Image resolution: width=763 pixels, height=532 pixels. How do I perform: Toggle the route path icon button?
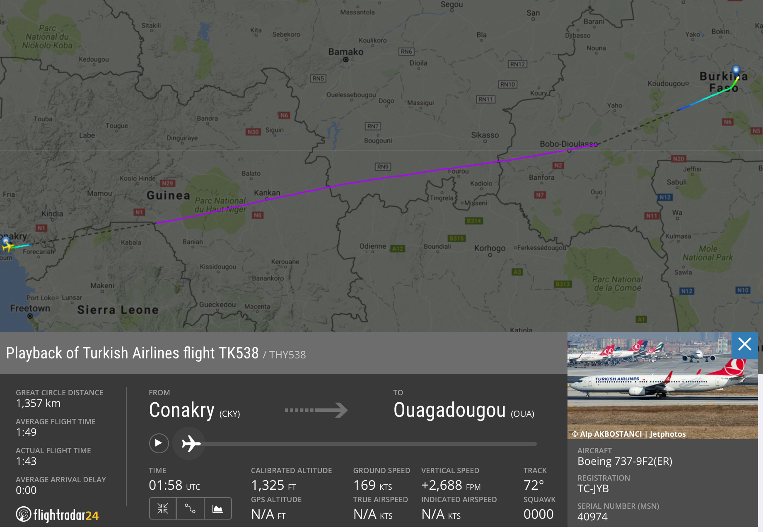pos(190,508)
